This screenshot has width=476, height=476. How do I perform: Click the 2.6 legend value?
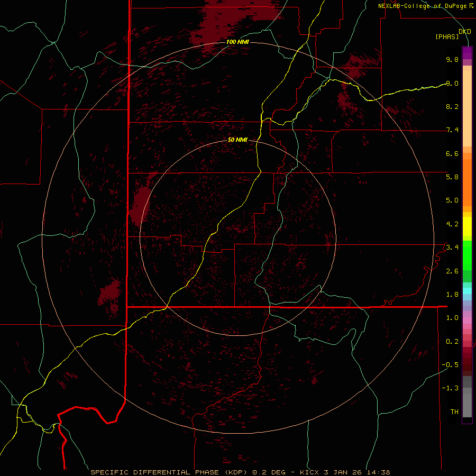pos(452,271)
